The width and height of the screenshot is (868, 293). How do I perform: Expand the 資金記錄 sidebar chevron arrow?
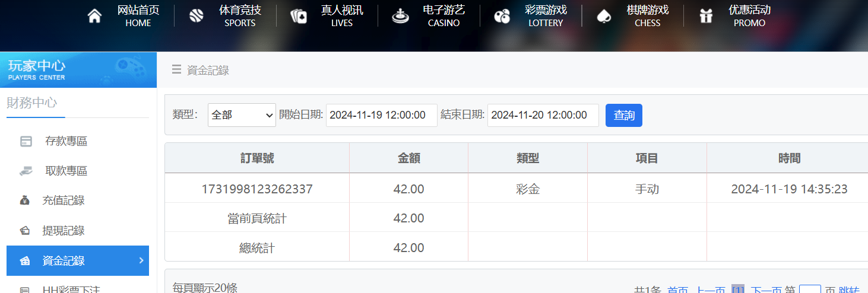click(141, 260)
